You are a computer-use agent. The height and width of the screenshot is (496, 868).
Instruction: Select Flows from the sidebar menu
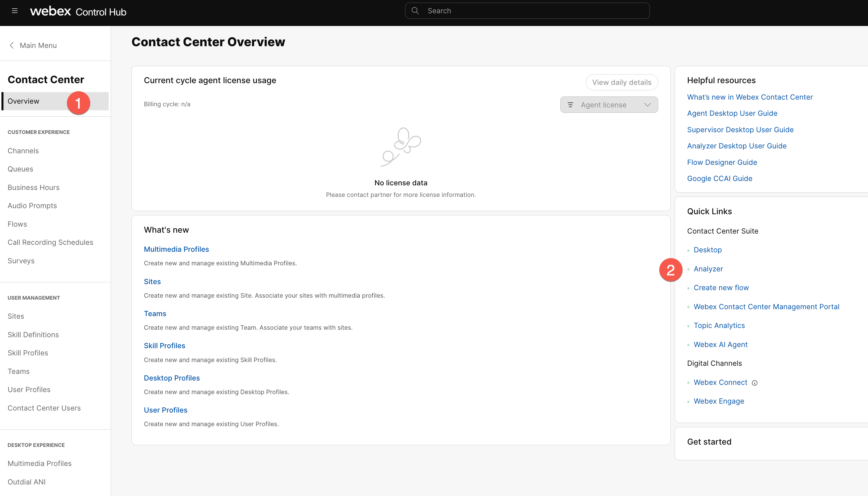click(17, 224)
